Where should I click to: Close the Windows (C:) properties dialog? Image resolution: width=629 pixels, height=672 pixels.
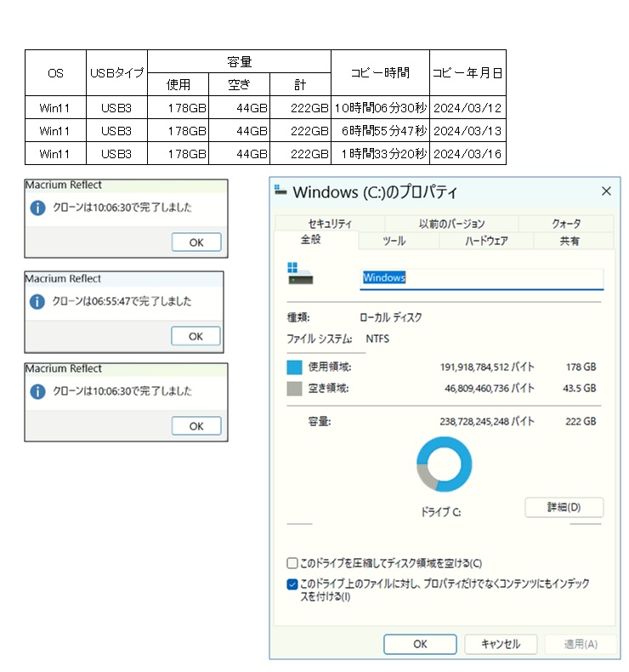point(606,191)
